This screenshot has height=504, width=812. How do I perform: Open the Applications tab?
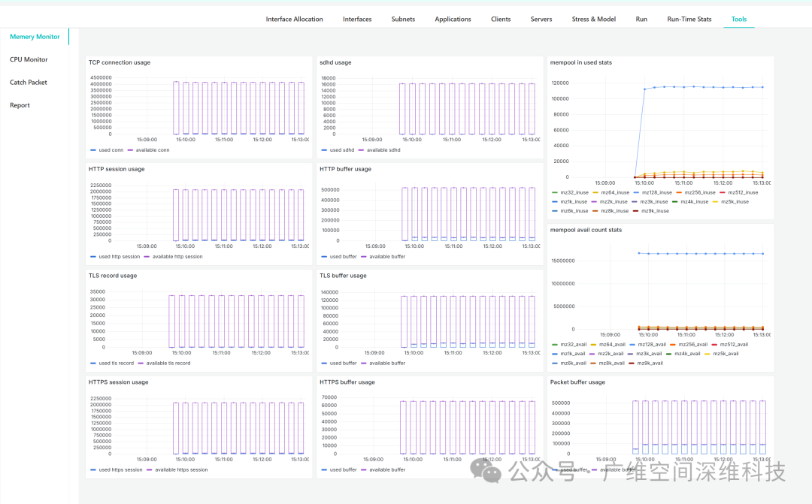point(453,19)
